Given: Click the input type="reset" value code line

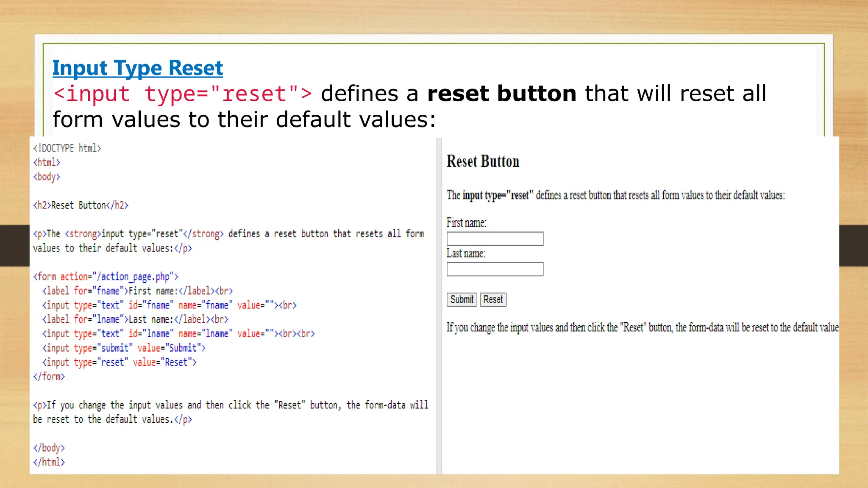Looking at the screenshot, I should [x=119, y=362].
